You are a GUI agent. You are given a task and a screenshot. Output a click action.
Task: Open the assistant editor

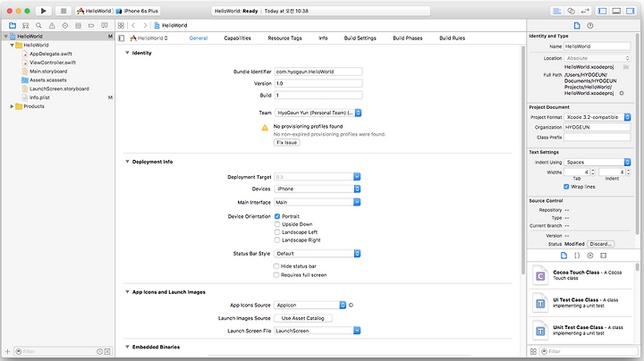pos(571,11)
